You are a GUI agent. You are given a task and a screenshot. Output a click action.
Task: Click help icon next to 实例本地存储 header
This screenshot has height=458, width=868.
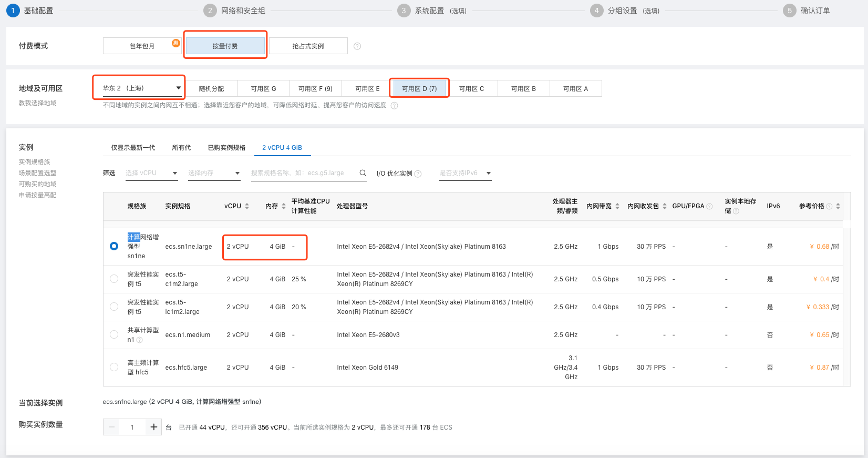click(736, 211)
